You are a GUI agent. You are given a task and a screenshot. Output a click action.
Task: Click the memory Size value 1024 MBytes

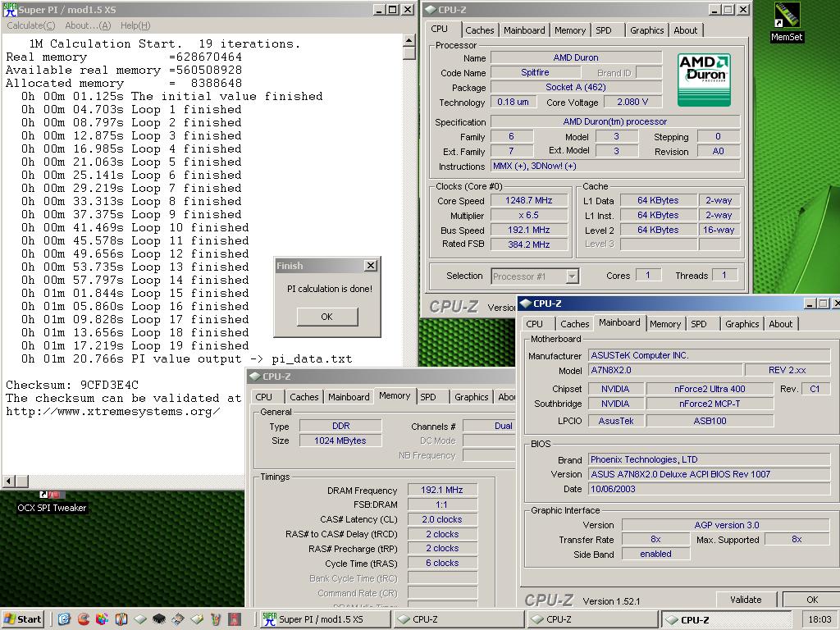tap(340, 441)
